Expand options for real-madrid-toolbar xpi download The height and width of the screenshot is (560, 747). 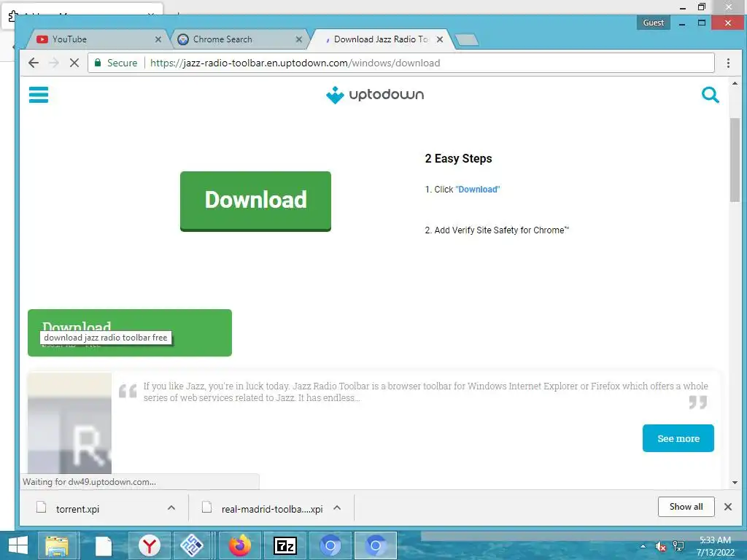(x=337, y=508)
